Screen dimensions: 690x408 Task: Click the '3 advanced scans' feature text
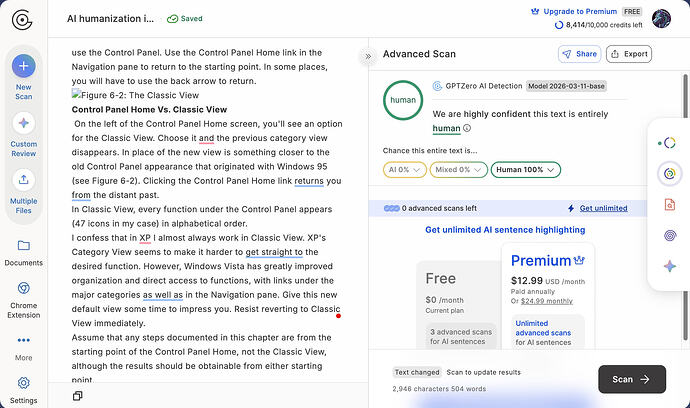click(x=461, y=332)
